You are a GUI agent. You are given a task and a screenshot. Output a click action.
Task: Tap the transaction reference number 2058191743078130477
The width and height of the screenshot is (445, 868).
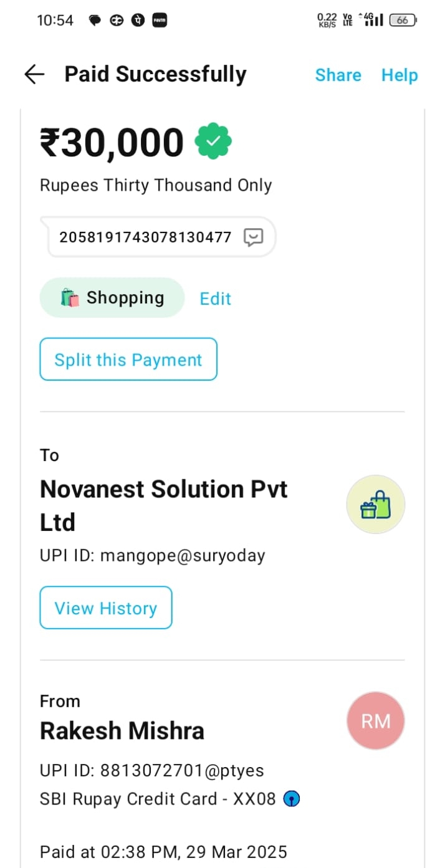click(145, 237)
